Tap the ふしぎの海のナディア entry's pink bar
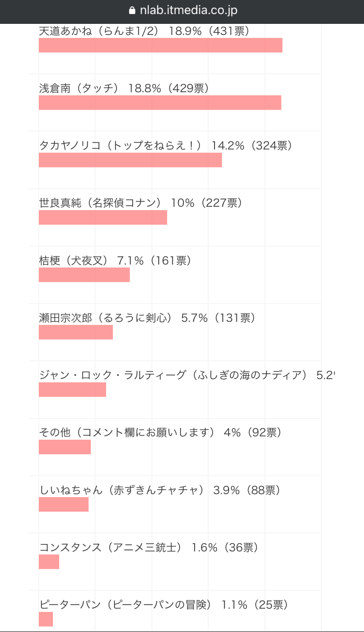Viewport: 364px width, 632px height. pos(72,390)
